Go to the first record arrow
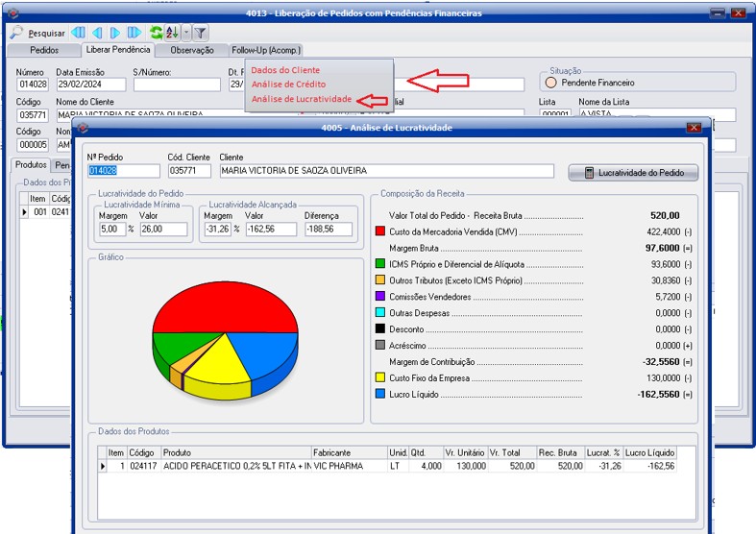Screen dimensions: 756x534 80,33
